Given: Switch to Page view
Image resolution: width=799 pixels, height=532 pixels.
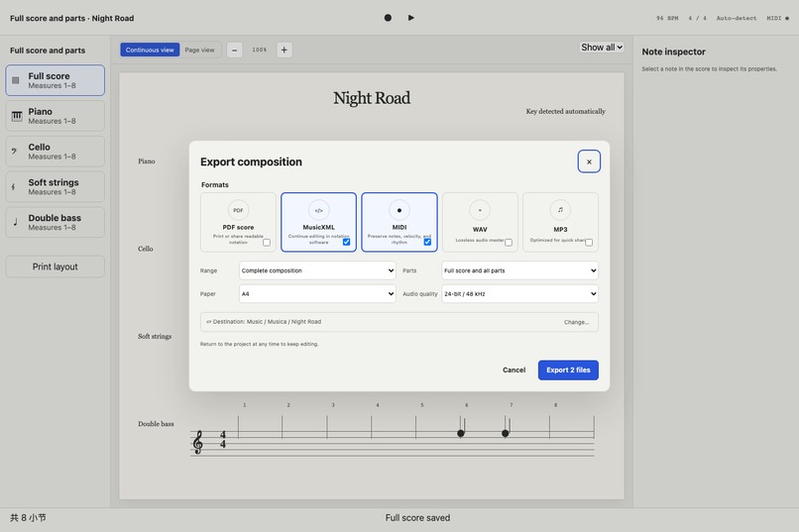Looking at the screenshot, I should tap(200, 50).
